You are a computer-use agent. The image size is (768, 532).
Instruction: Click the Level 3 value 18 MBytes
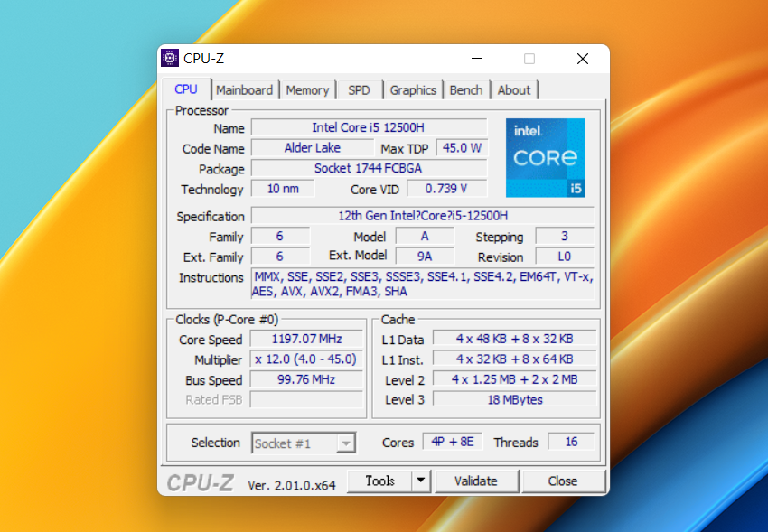[x=515, y=399]
